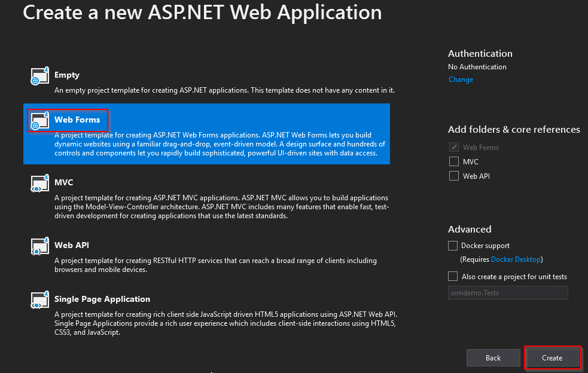
Task: Select the Web Forms template description text
Action: tap(221, 144)
